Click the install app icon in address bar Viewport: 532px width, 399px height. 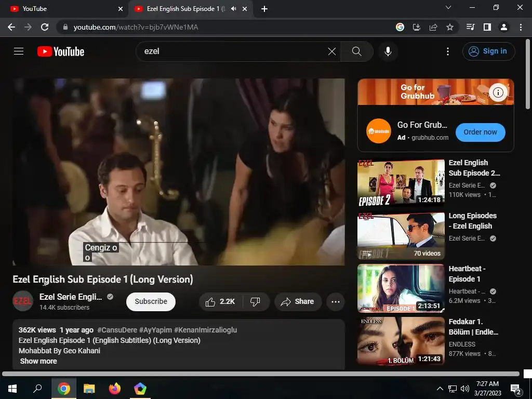pos(416,27)
